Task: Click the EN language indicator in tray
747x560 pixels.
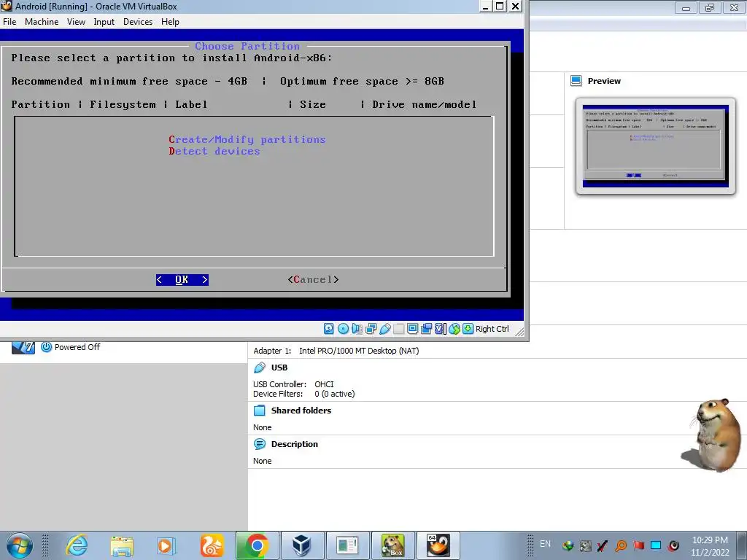Action: click(x=545, y=544)
